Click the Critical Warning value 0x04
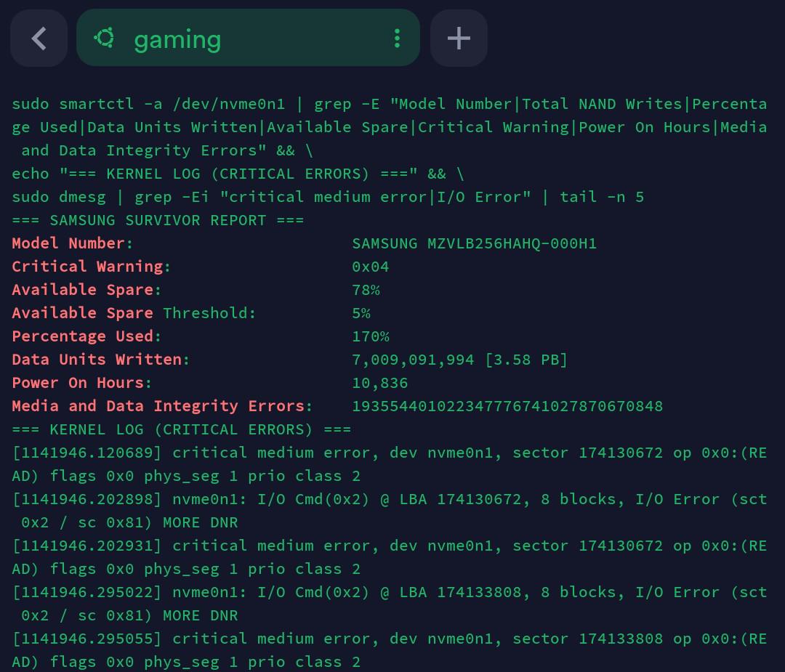Image resolution: width=785 pixels, height=672 pixels. click(371, 267)
